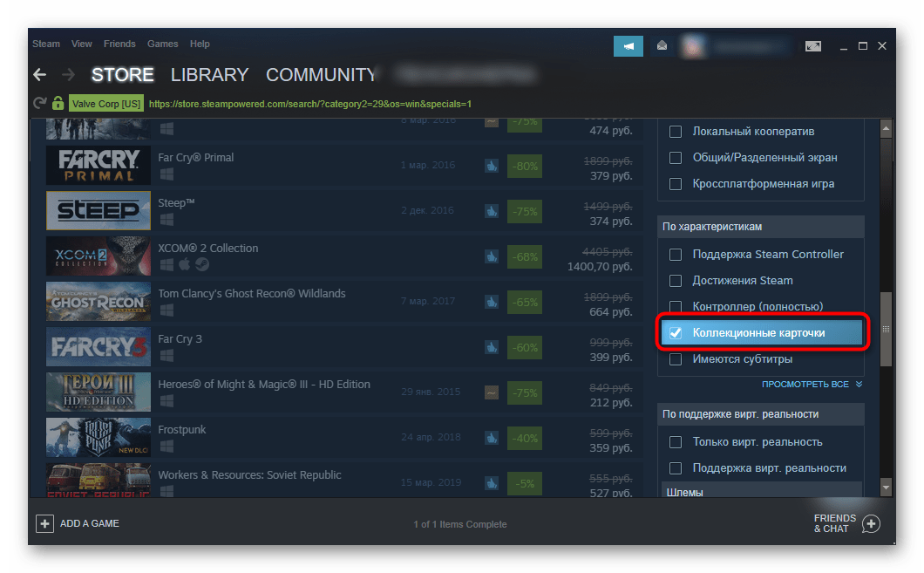Open Far Cry 3 store listing

click(x=344, y=347)
